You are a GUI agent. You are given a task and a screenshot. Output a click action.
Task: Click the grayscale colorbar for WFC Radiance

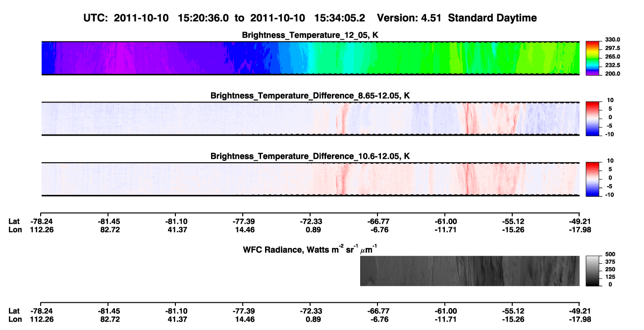tap(592, 271)
